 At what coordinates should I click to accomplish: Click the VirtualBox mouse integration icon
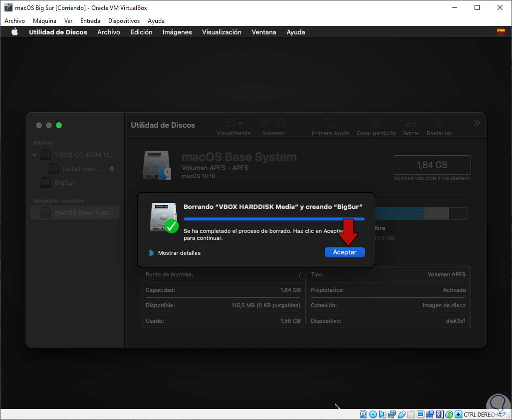coord(449,415)
